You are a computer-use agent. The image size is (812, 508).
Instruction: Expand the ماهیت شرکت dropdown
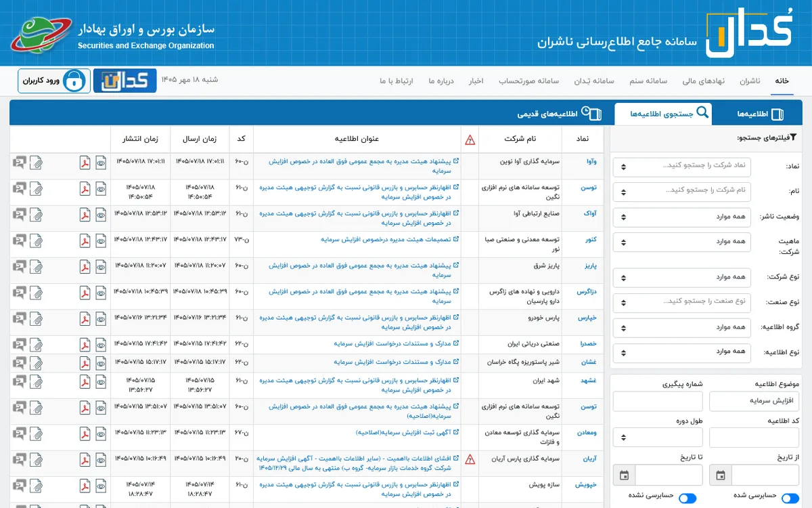682,242
